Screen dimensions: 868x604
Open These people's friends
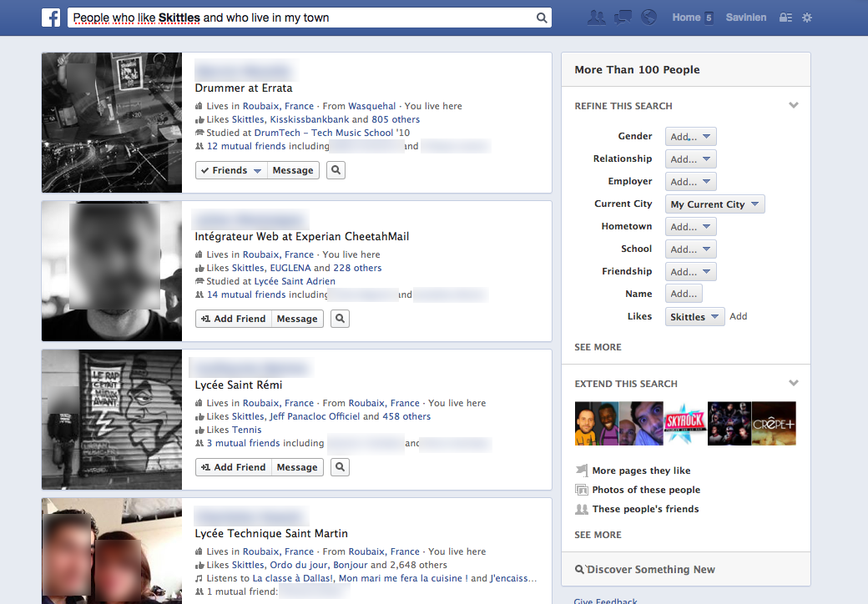(x=645, y=509)
